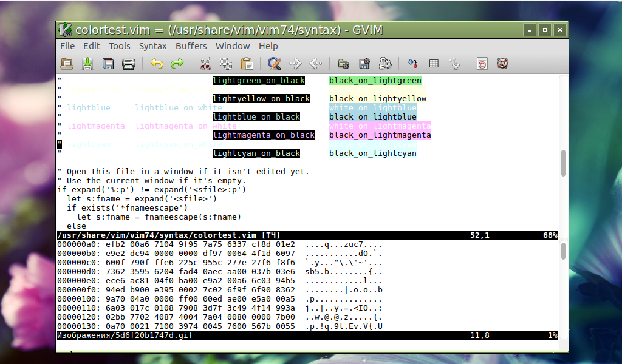The image size is (622, 364).
Task: Click the Save All floppy icon
Action: pyautogui.click(x=108, y=64)
